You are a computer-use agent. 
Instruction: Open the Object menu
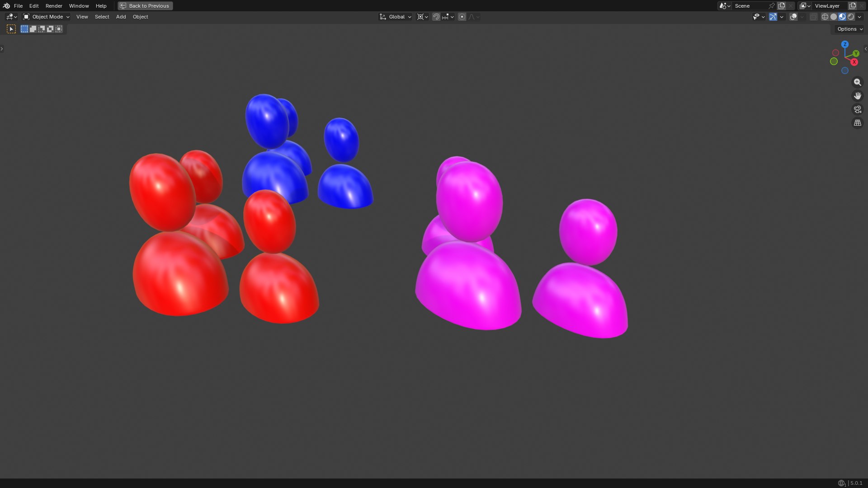(x=140, y=17)
